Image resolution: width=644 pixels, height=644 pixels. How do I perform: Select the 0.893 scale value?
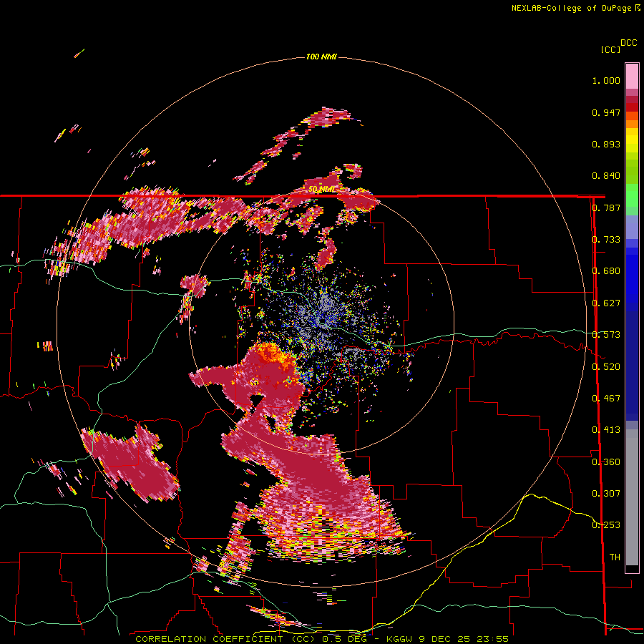point(606,144)
